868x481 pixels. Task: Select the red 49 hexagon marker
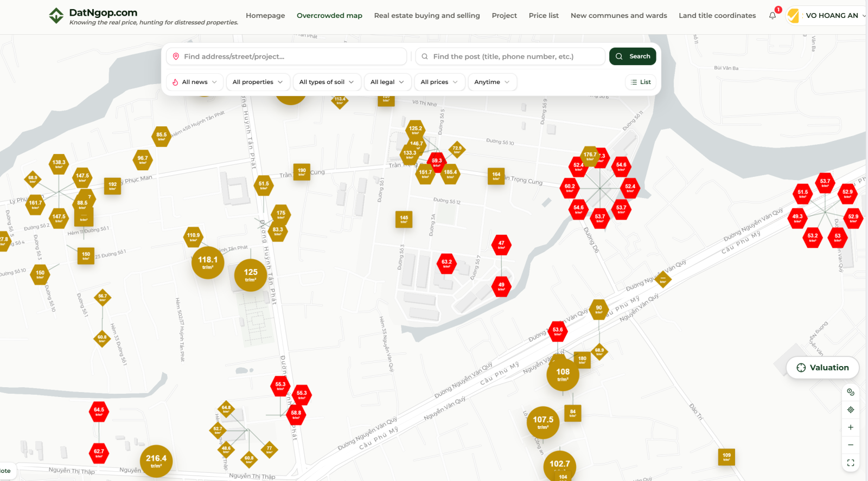[x=501, y=286]
